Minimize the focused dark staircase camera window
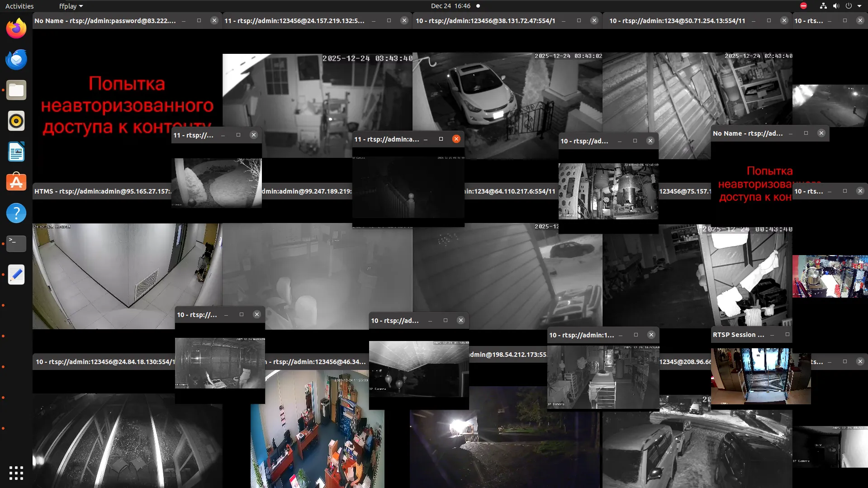Image resolution: width=868 pixels, height=488 pixels. coord(426,139)
